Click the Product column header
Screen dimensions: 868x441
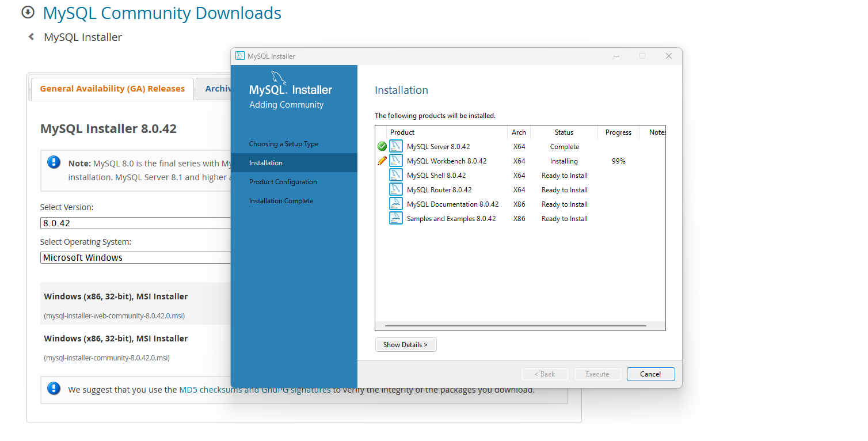point(448,132)
